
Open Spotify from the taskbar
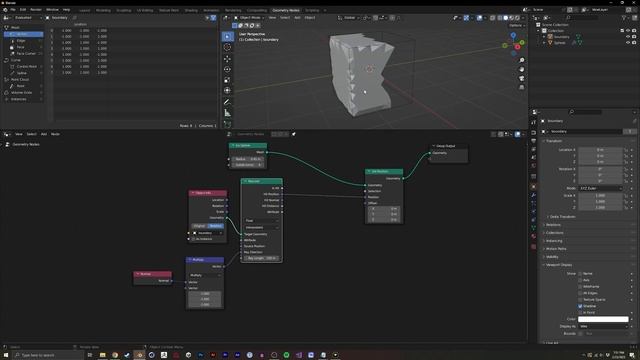(286, 355)
